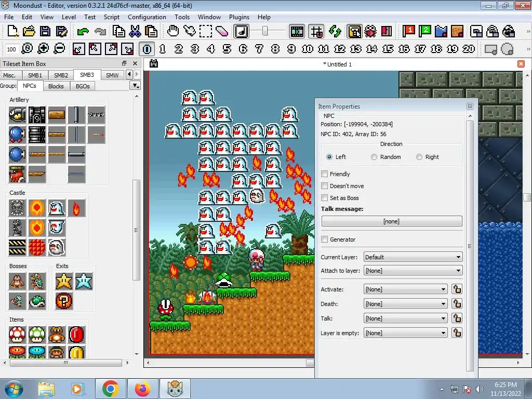Open the Script menu
The height and width of the screenshot is (399, 532).
coord(111,17)
